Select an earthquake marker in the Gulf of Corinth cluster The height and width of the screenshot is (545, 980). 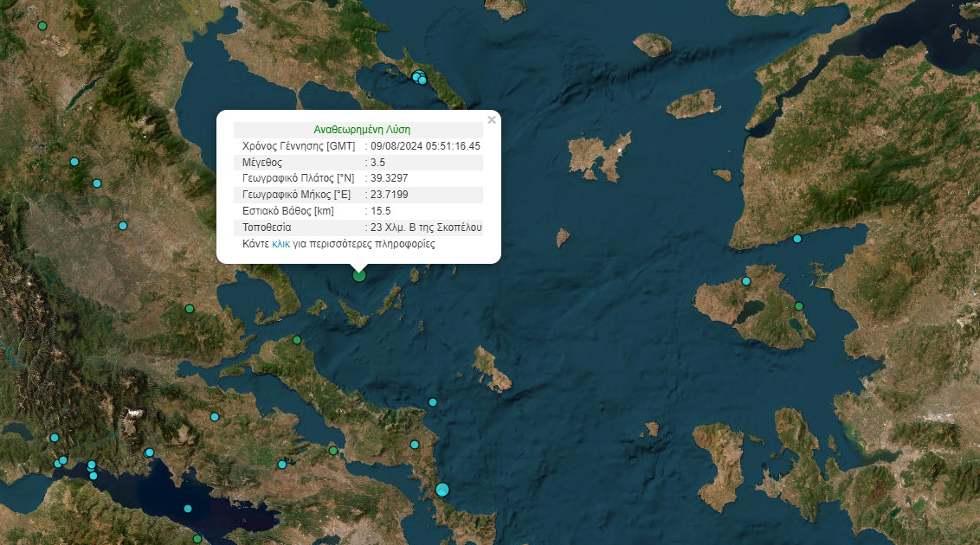tap(90, 467)
